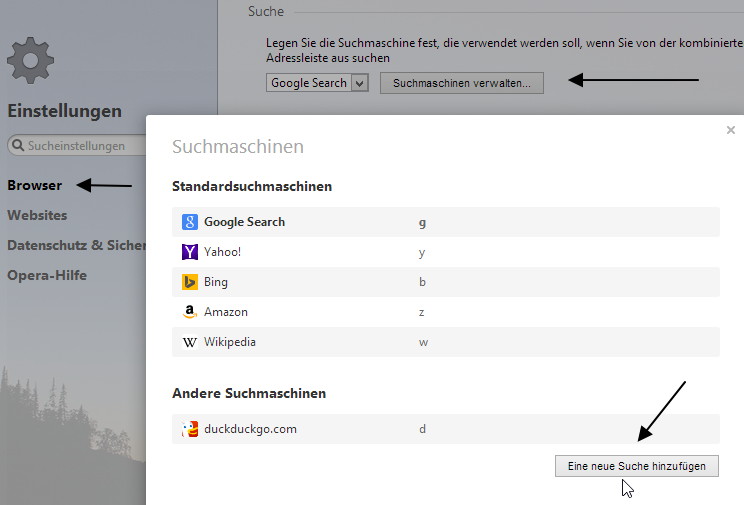The image size is (744, 505).
Task: Click the Wikipedia W icon
Action: [x=190, y=342]
